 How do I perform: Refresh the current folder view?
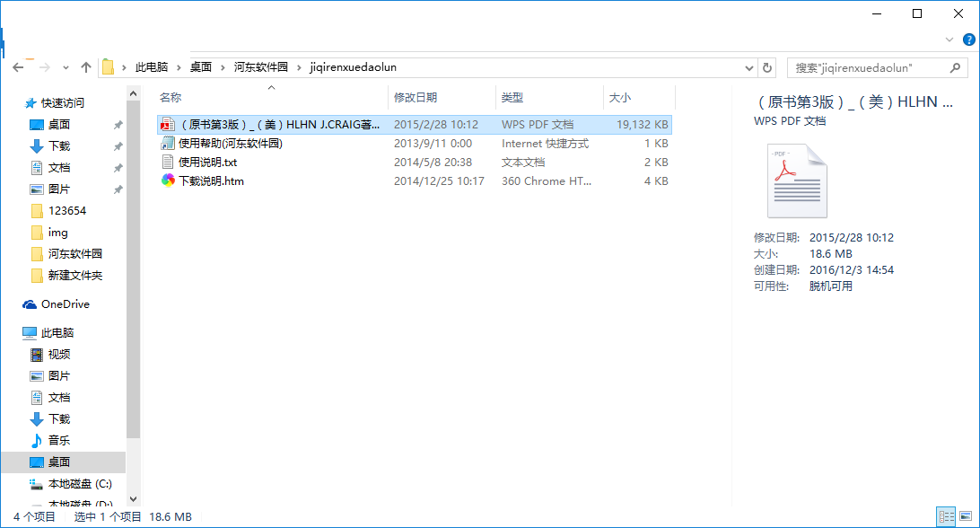767,67
